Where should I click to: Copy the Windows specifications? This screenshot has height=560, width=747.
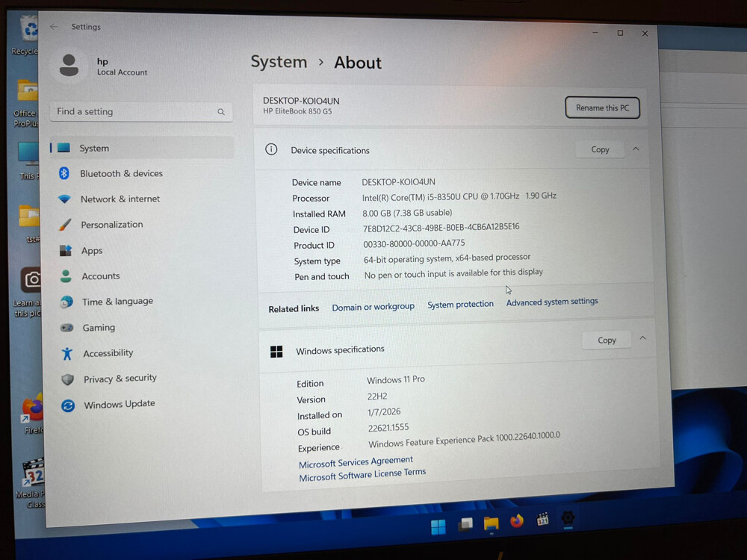(607, 340)
